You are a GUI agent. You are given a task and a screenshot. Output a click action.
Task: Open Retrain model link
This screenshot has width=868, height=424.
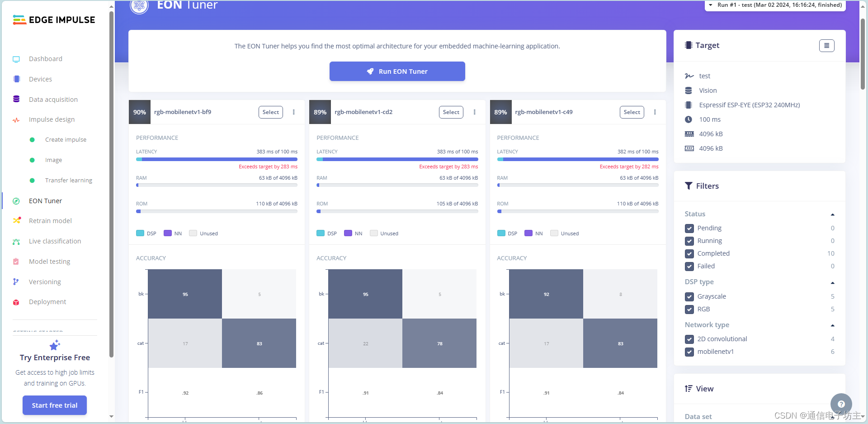coord(50,221)
